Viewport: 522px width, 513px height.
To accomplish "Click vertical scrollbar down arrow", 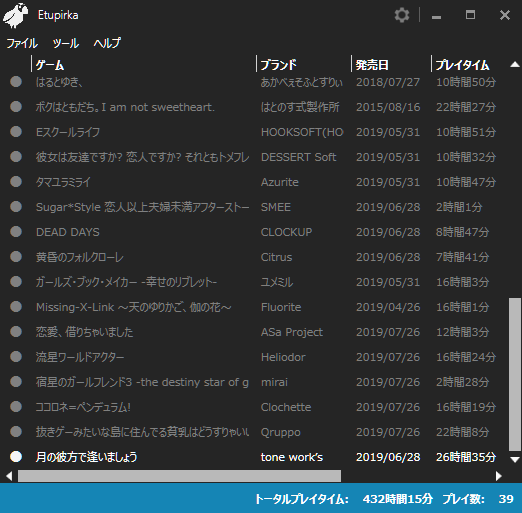I will [515, 460].
